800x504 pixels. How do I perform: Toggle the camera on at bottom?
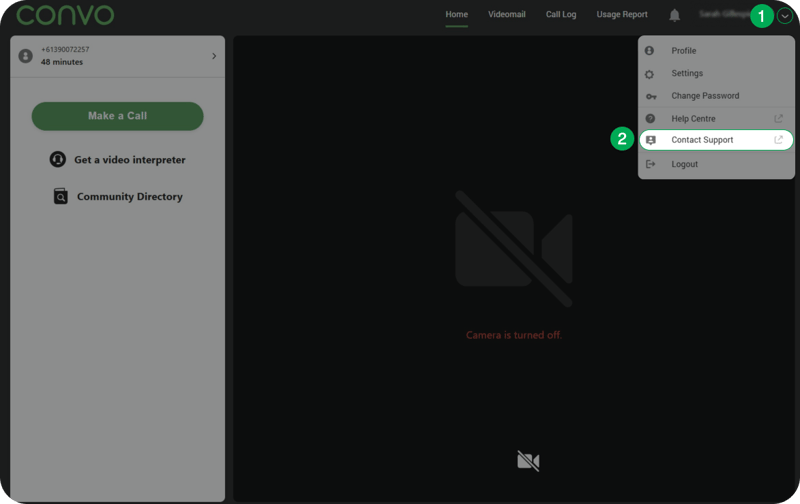[x=528, y=461]
